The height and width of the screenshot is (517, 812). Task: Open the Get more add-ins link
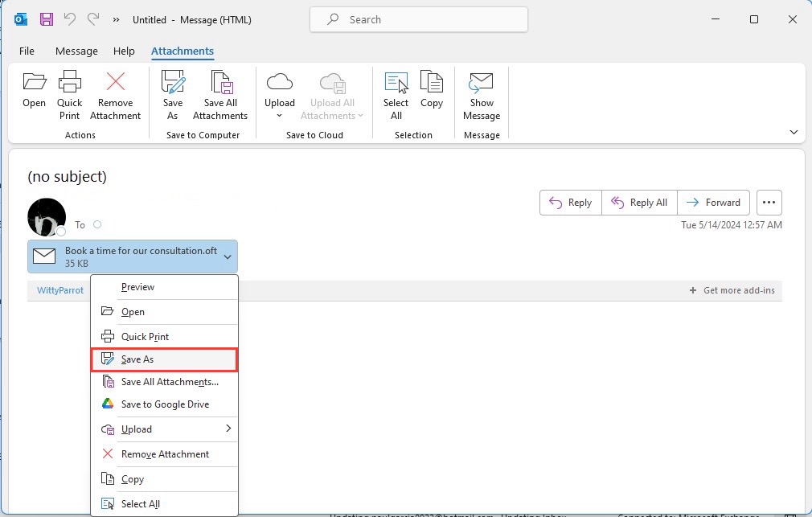[x=732, y=290]
